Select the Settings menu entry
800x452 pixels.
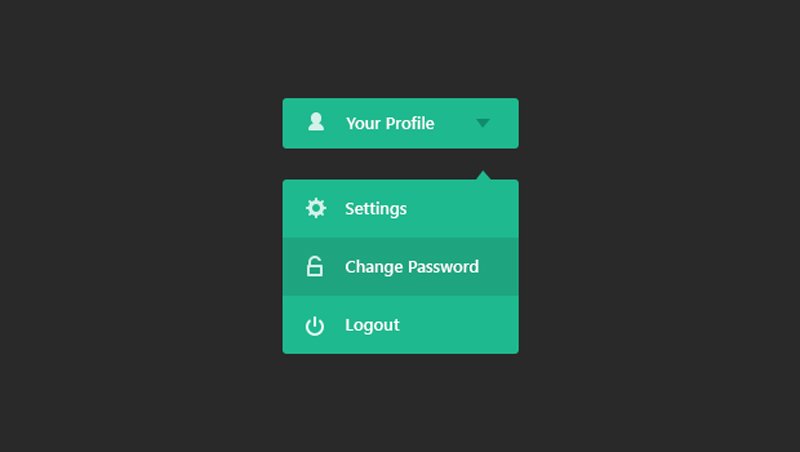(x=401, y=209)
